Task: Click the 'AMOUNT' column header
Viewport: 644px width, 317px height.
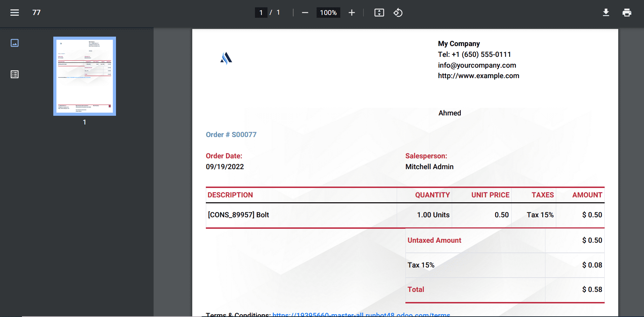Action: click(587, 195)
